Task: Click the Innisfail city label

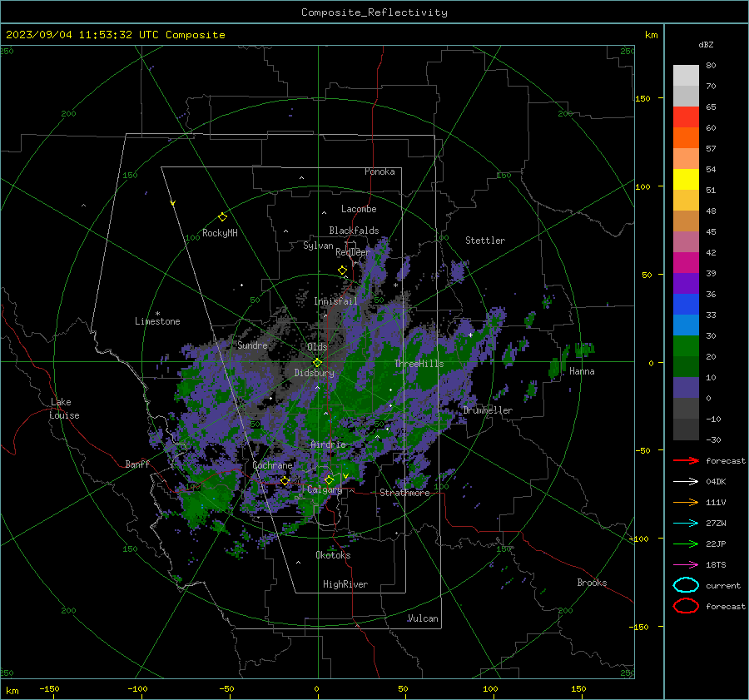Action: pos(335,301)
